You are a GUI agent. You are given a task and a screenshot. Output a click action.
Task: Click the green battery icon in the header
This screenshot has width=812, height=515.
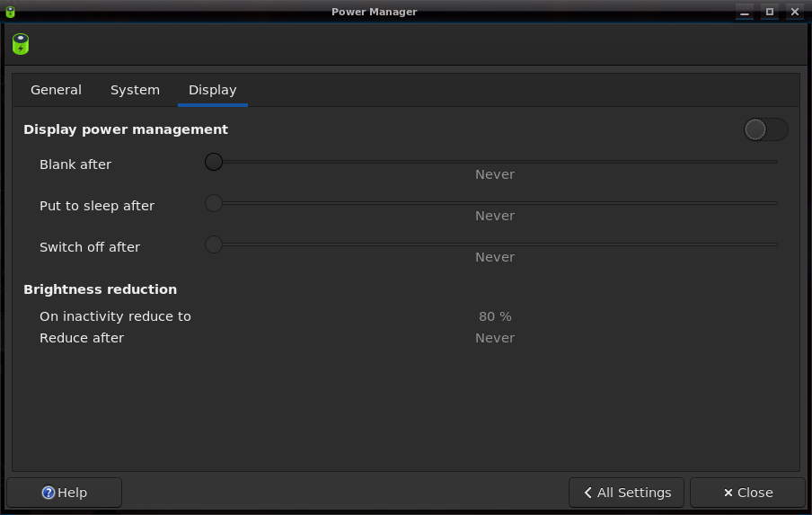click(x=21, y=44)
